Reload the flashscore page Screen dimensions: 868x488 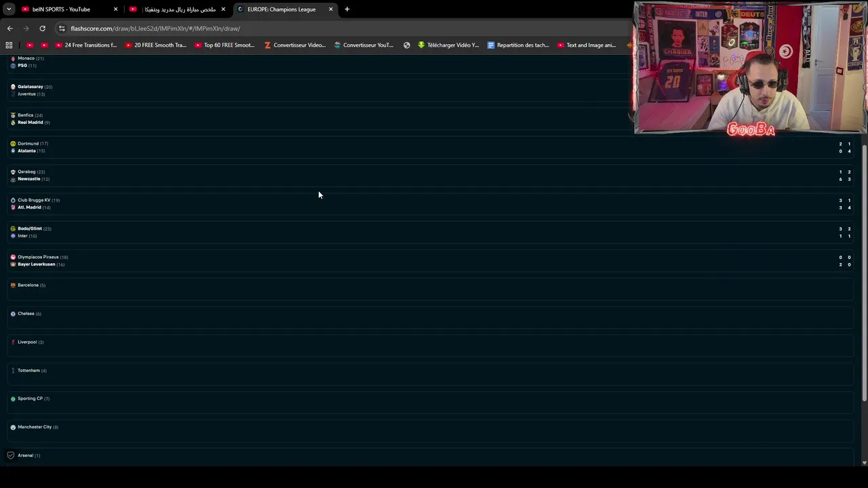(42, 28)
